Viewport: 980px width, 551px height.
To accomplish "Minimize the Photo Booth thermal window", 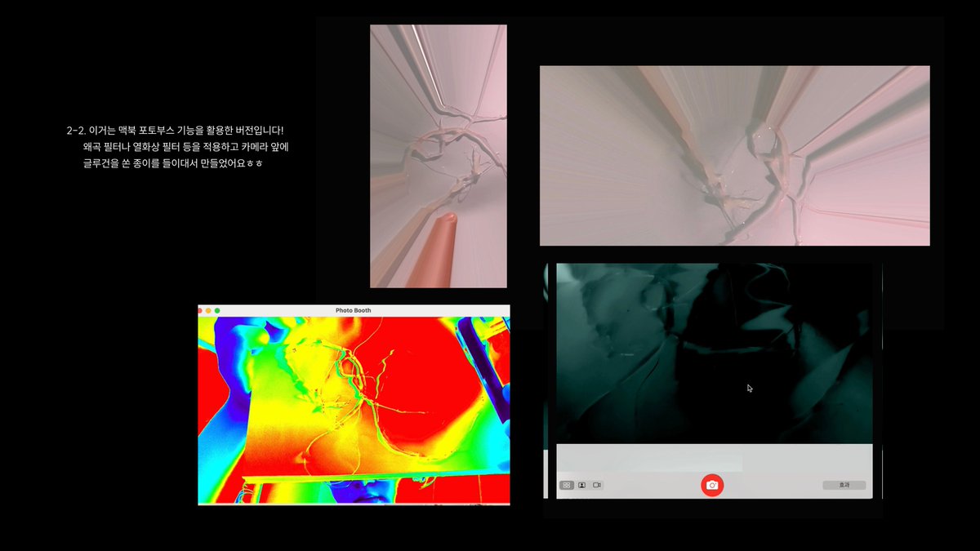I will (x=209, y=310).
